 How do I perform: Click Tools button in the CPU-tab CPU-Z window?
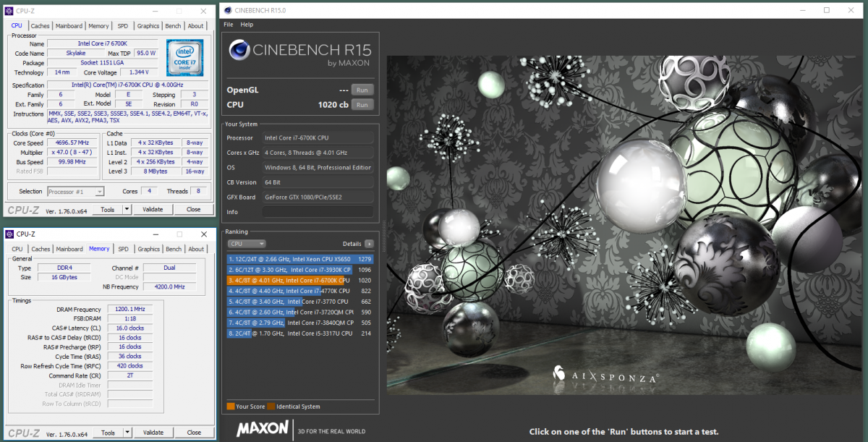click(x=108, y=209)
